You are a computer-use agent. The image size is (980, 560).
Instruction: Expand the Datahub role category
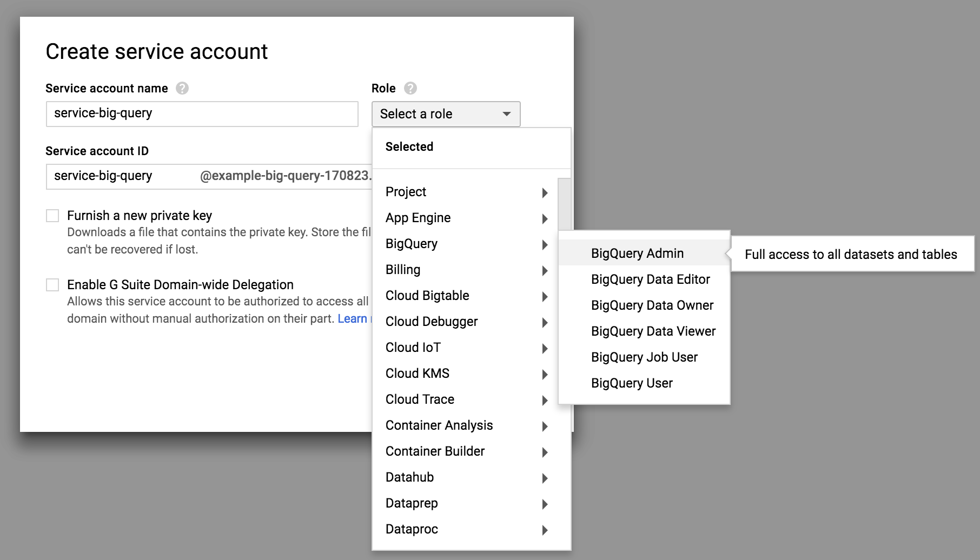tap(465, 477)
